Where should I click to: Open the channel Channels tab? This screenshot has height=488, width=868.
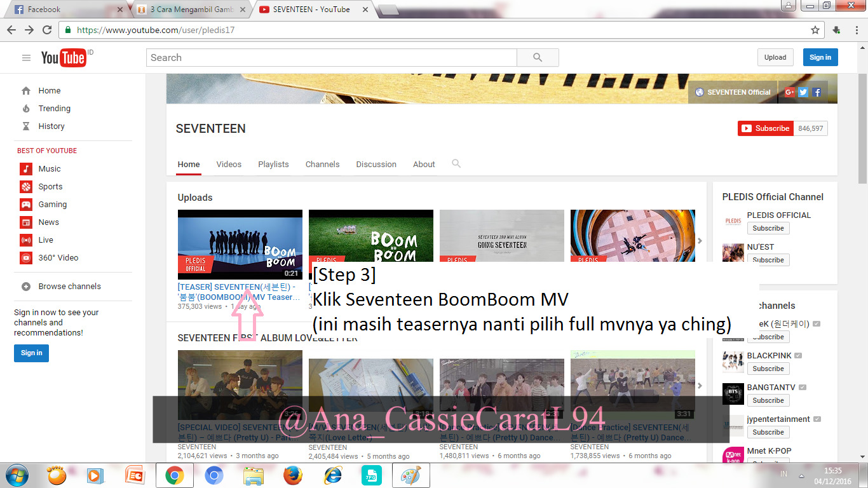coord(322,164)
